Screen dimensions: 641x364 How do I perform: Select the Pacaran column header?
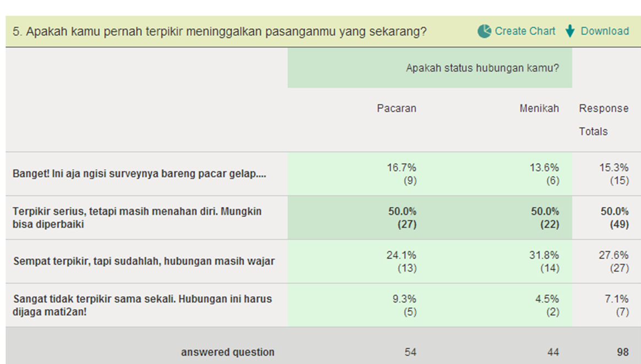[x=396, y=108]
